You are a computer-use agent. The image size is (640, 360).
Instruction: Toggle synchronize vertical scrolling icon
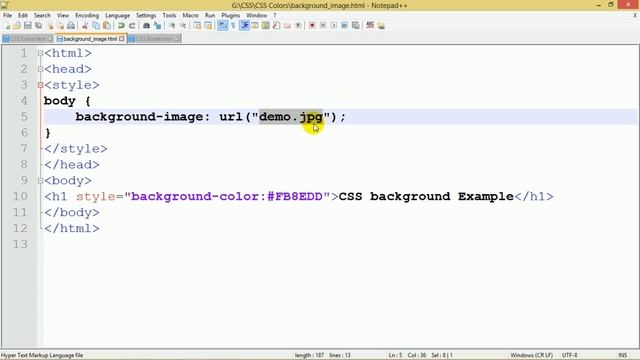click(x=197, y=26)
